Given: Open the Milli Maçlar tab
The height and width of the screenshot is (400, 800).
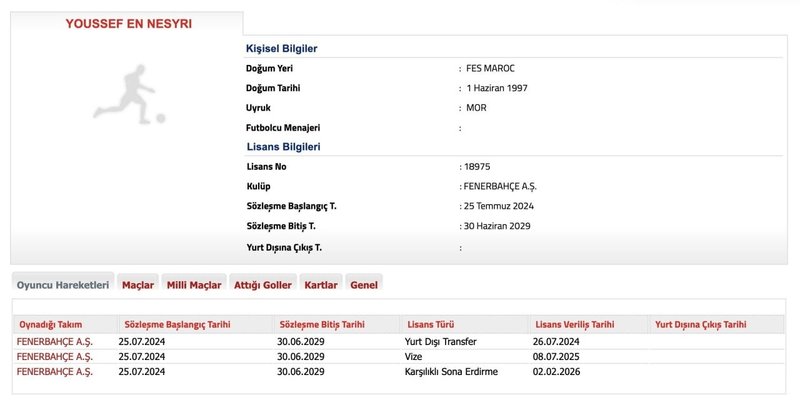Looking at the screenshot, I should pos(193,285).
